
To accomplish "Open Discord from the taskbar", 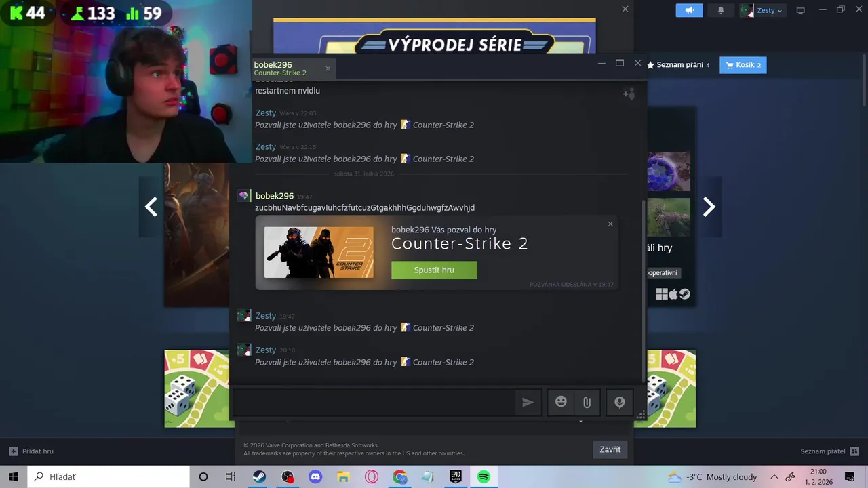I will pyautogui.click(x=315, y=476).
